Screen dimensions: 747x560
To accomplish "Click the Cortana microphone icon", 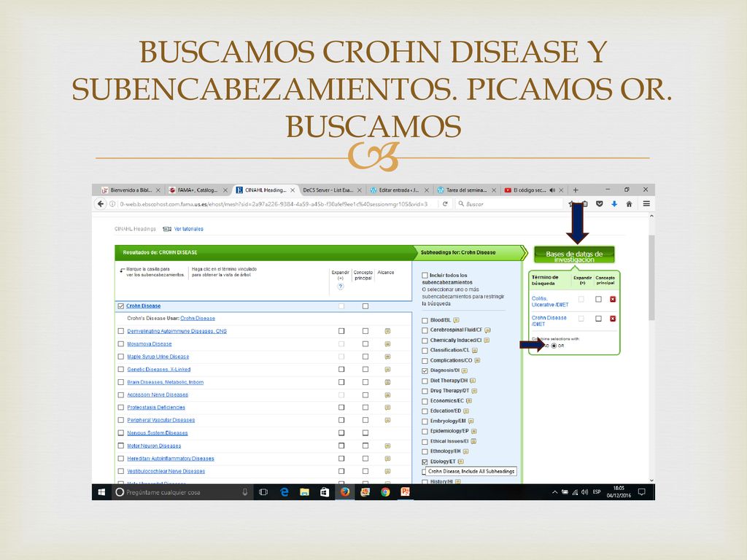I will [245, 492].
